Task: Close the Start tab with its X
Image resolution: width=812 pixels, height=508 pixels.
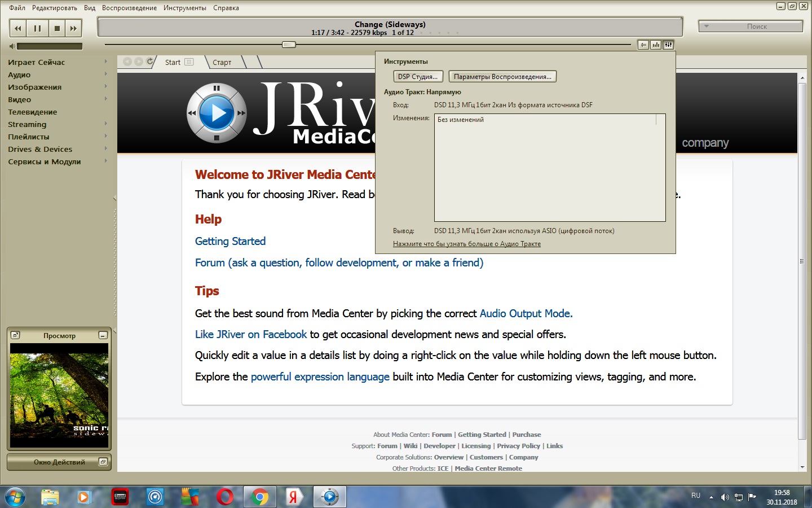Action: 189,62
